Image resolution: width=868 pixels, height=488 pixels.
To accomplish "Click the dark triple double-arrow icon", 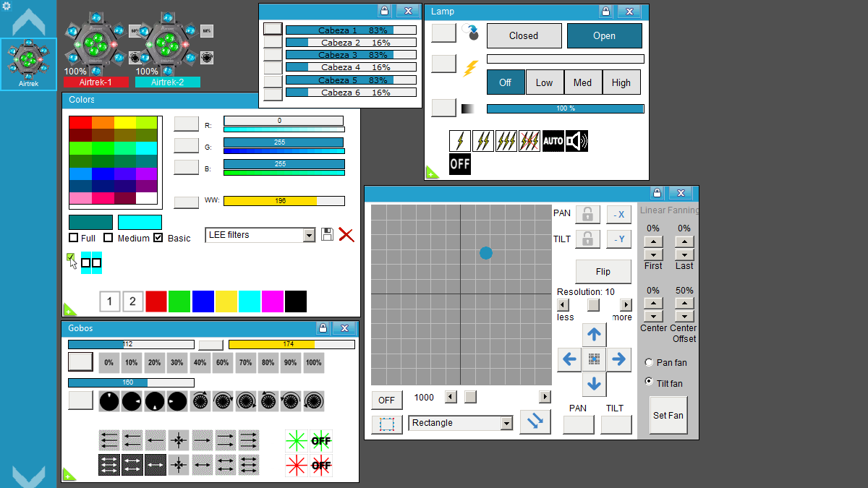I will [109, 465].
